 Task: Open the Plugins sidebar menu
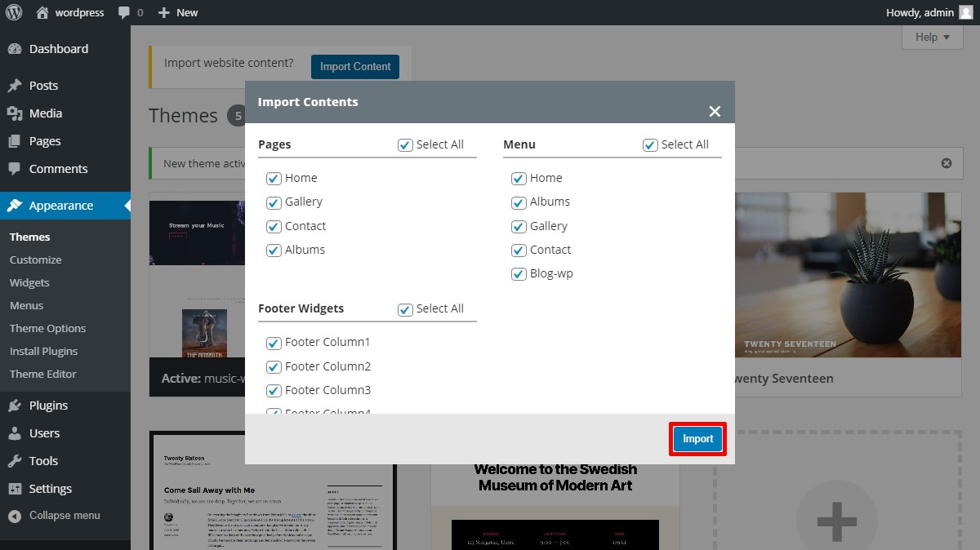point(48,406)
